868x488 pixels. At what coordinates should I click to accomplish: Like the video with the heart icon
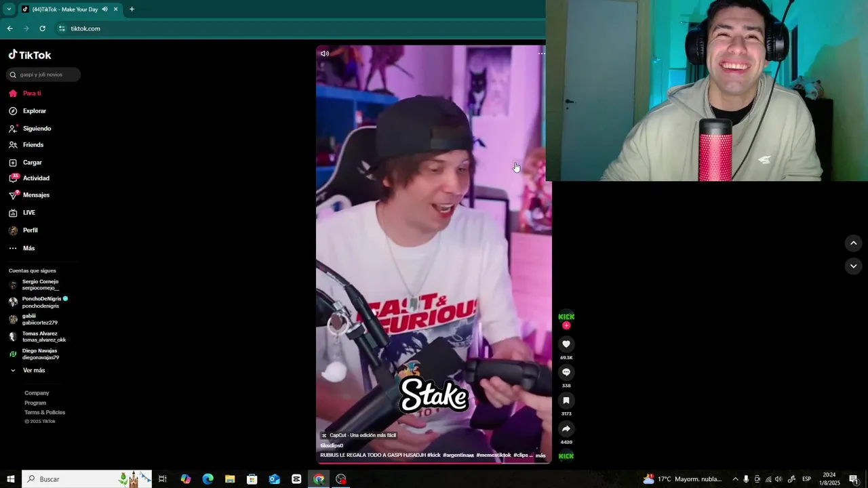[566, 344]
